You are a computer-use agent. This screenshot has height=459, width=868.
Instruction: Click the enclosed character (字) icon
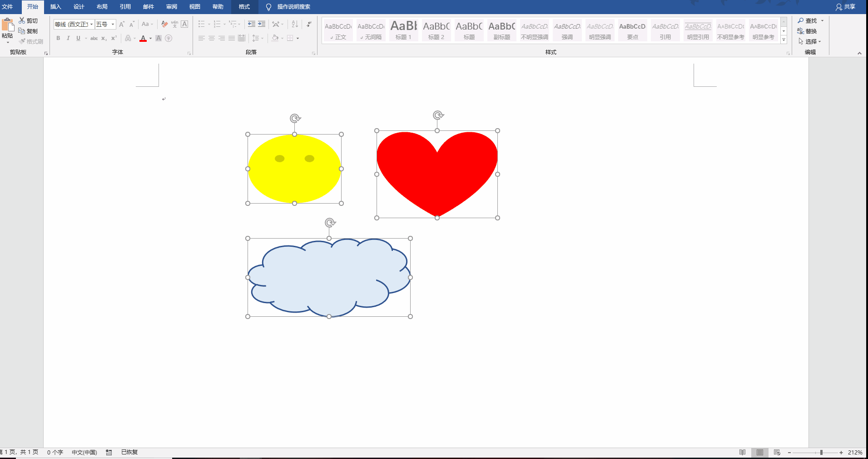(x=169, y=38)
